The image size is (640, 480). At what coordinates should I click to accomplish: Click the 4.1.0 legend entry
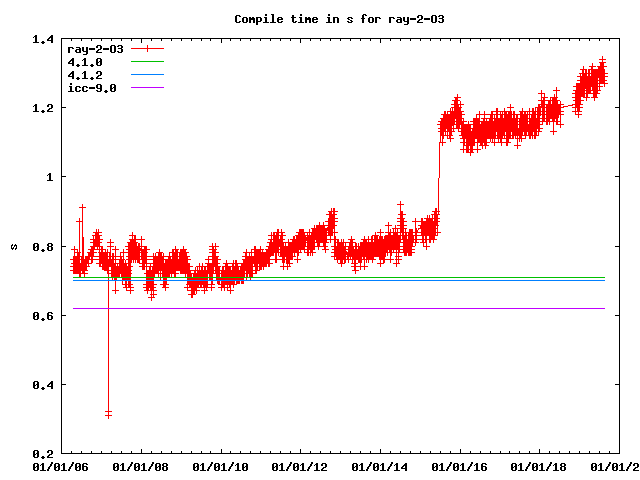[x=83, y=62]
